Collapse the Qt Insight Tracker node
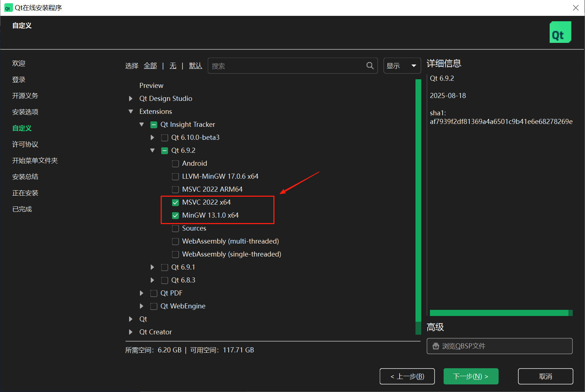This screenshot has width=585, height=392. (141, 124)
